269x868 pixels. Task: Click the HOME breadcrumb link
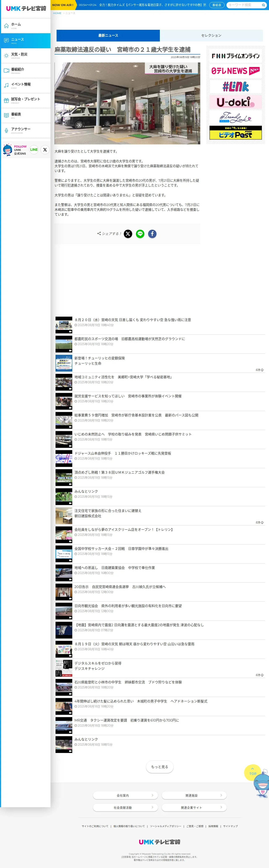pos(57,13)
